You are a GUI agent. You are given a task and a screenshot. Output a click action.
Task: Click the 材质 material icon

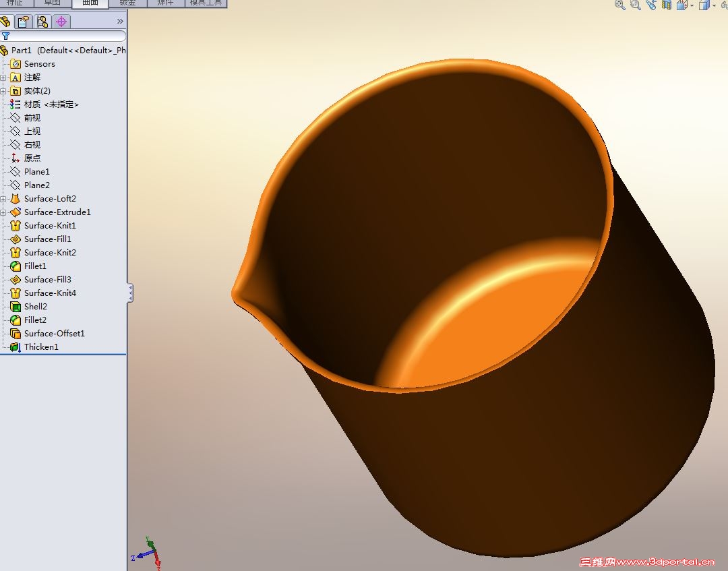click(x=16, y=104)
